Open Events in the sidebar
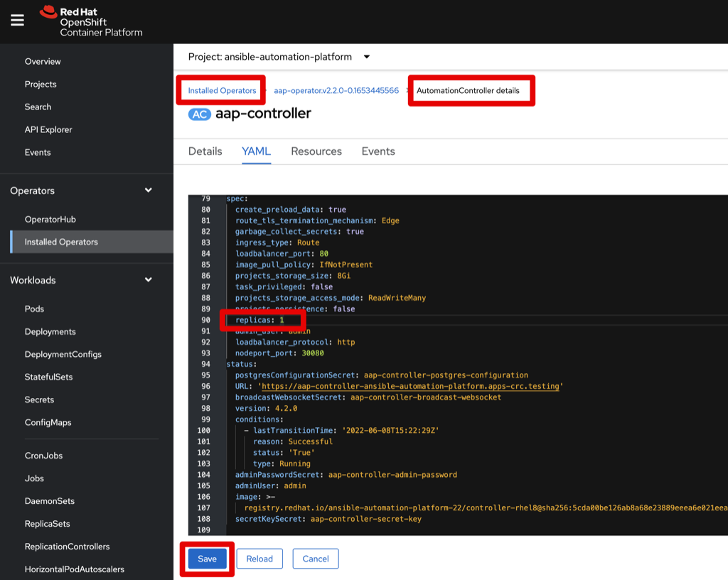The height and width of the screenshot is (580, 728). [38, 152]
